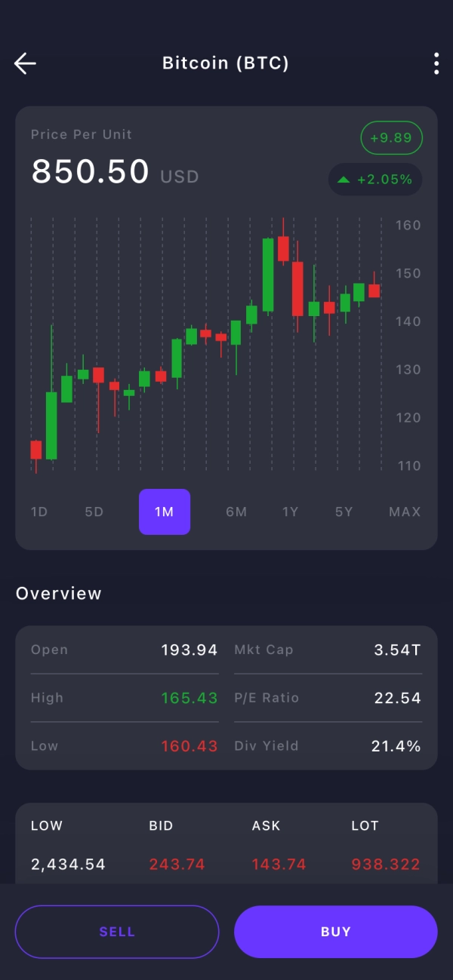The height and width of the screenshot is (980, 453).
Task: Click the 140 axis label on chart
Action: (x=408, y=321)
